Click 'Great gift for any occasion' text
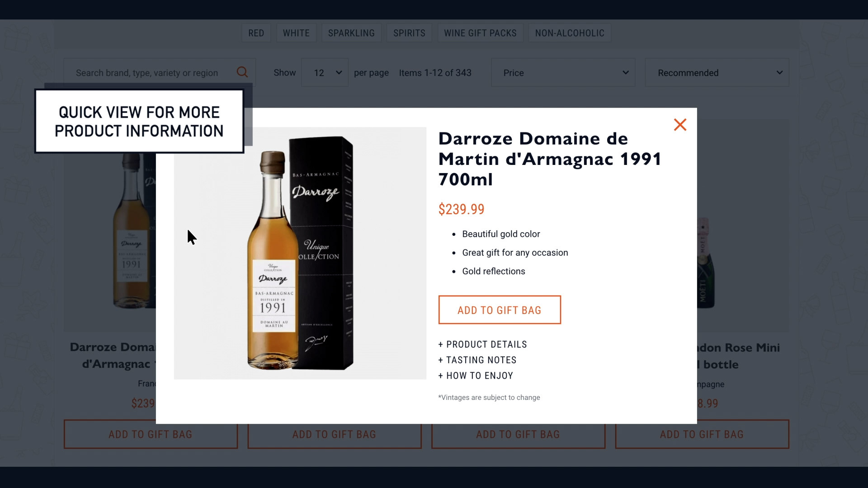868x488 pixels. pos(515,253)
